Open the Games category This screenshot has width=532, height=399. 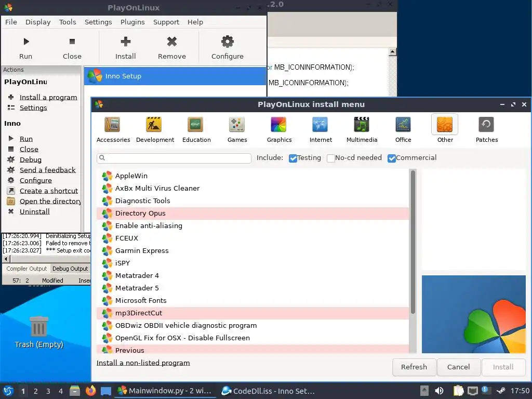237,129
